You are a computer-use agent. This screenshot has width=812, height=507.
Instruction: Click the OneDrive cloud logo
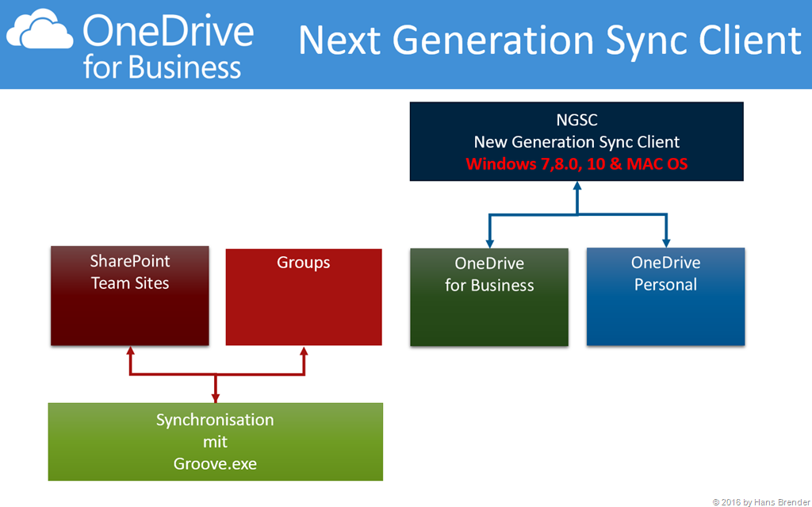coord(41,34)
